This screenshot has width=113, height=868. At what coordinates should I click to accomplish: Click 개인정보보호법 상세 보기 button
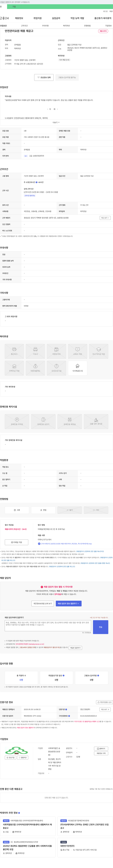[43, 604]
